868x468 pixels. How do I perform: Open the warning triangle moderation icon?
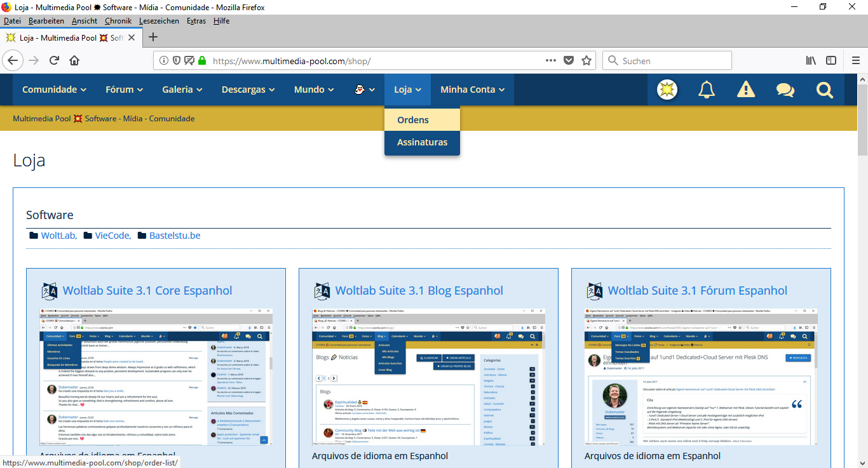(x=745, y=90)
